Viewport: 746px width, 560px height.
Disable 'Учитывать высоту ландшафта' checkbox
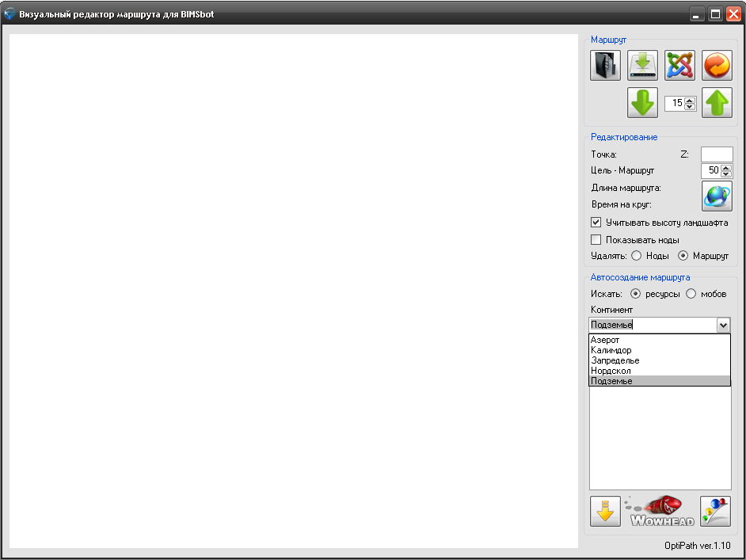596,223
